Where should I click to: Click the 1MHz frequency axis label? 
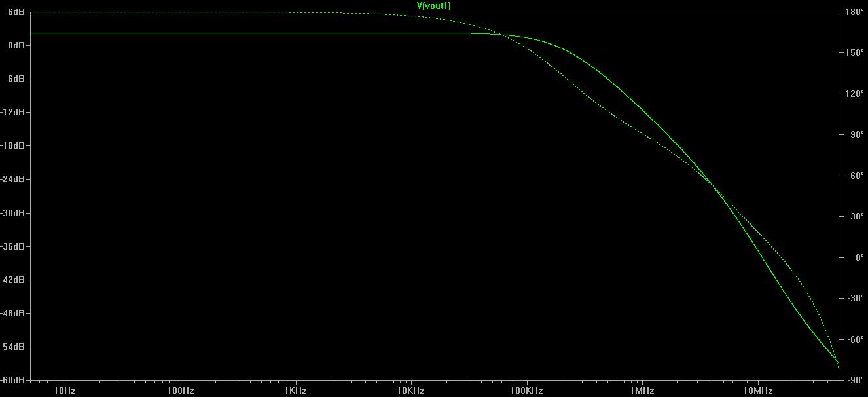click(x=642, y=391)
